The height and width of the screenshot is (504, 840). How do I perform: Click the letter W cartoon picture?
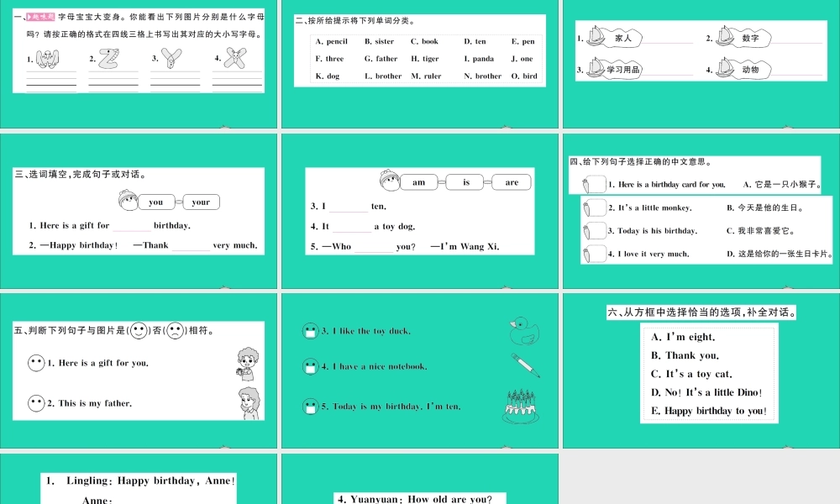tap(47, 59)
